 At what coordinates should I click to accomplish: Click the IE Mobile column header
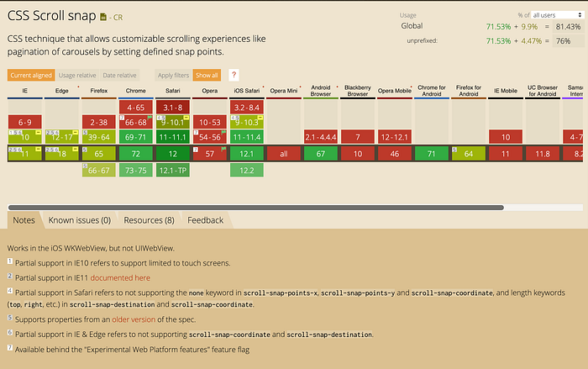tap(506, 91)
